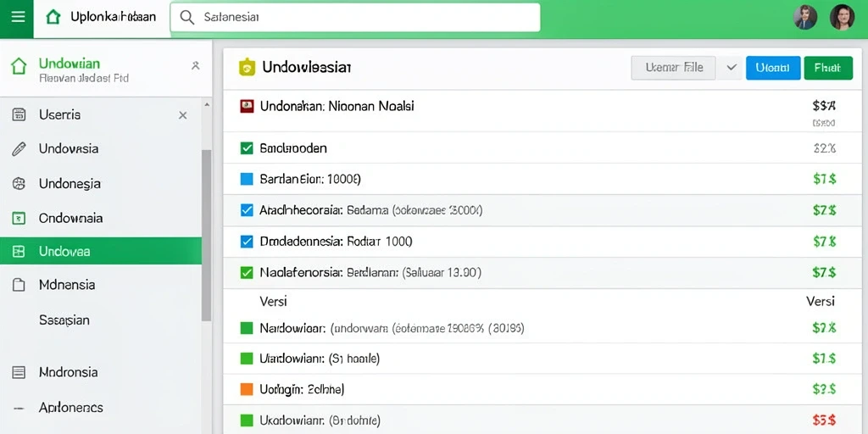868x434 pixels.
Task: Collapse the Undowian sidebar header chevron
Action: tap(196, 66)
